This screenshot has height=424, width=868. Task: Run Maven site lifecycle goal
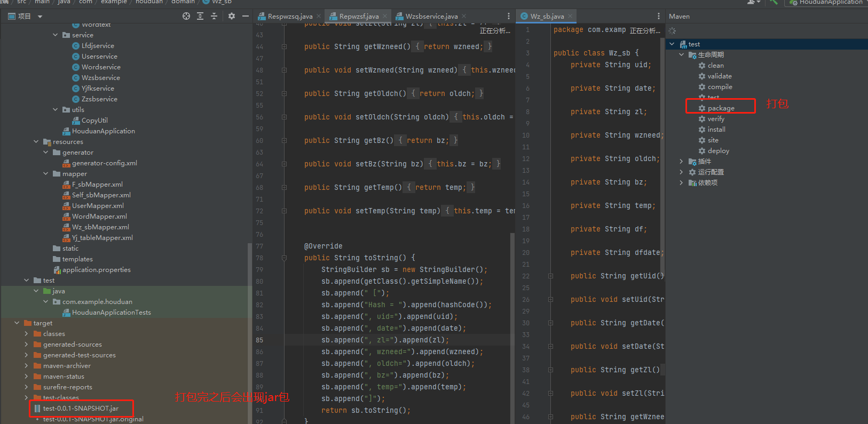point(708,140)
